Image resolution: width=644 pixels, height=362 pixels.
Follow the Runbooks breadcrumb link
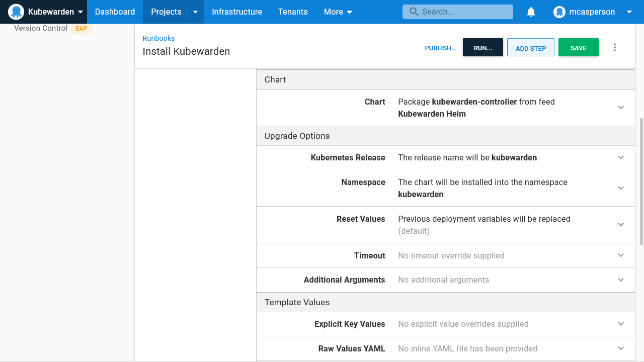(158, 38)
